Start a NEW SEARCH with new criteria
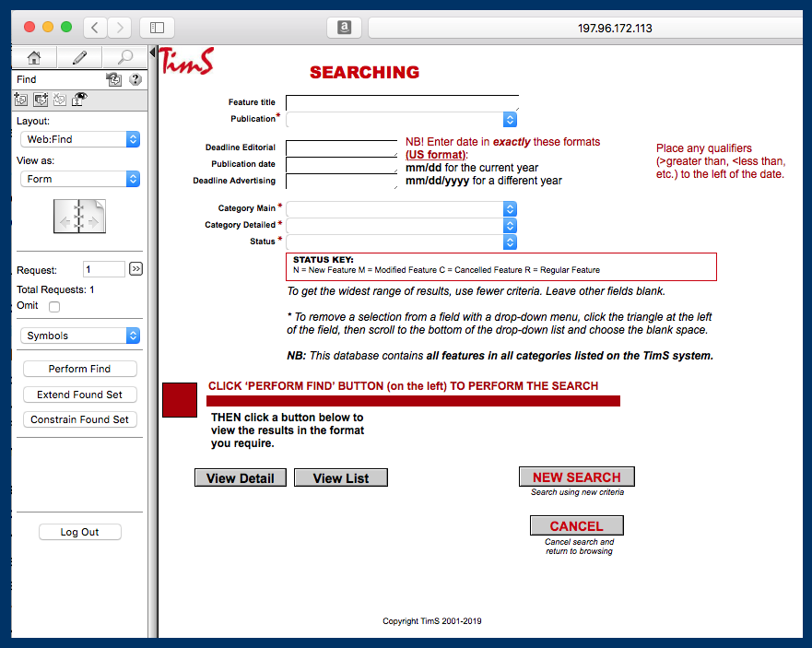Screen dimensions: 812x648 pos(576,477)
